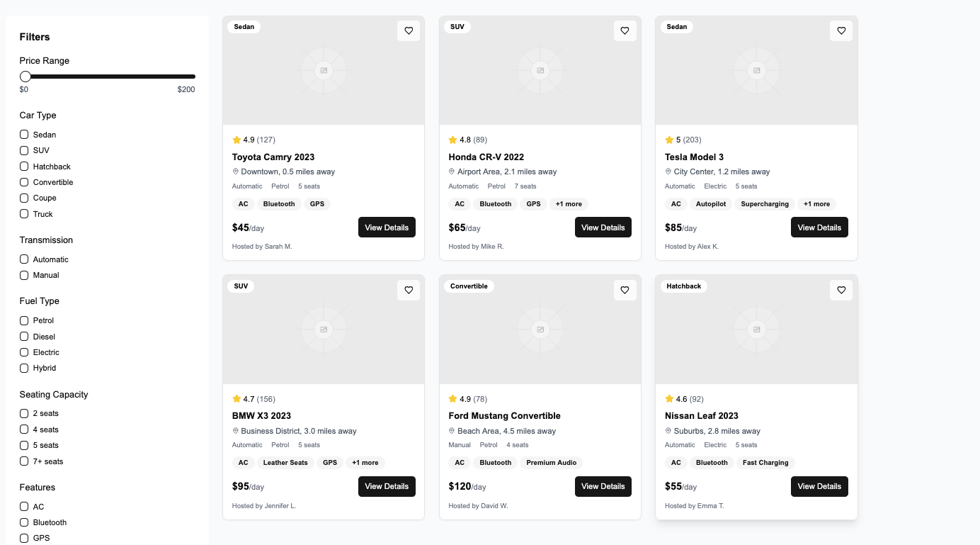Expand '+1 more' features on Honda CR-V
The image size is (980, 545).
click(x=569, y=204)
